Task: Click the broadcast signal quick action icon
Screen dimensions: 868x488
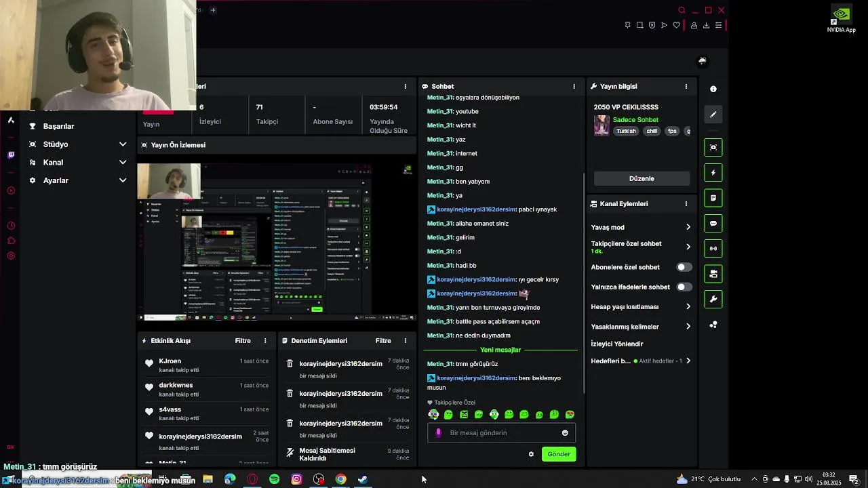Action: pyautogui.click(x=713, y=249)
